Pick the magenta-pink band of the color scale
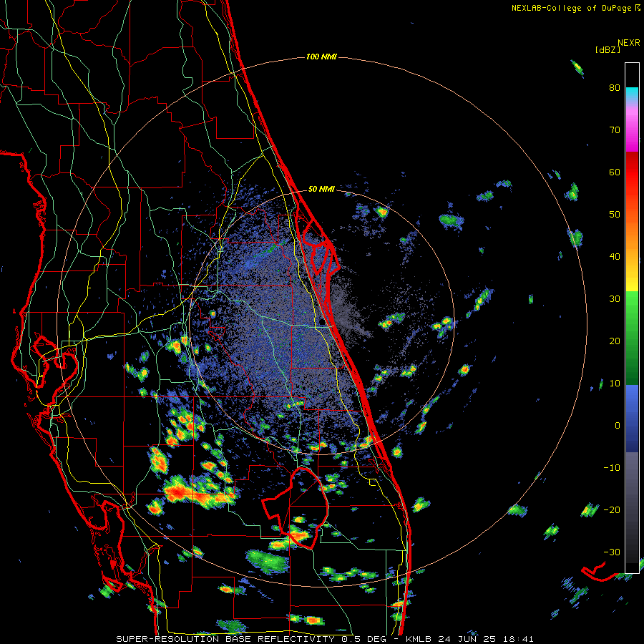Viewport: 644px width, 644px height. click(x=632, y=127)
